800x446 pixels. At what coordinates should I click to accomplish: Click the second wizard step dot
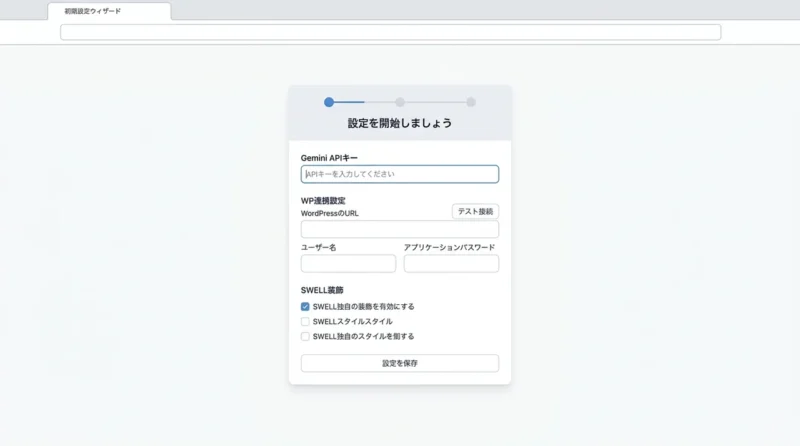point(400,102)
